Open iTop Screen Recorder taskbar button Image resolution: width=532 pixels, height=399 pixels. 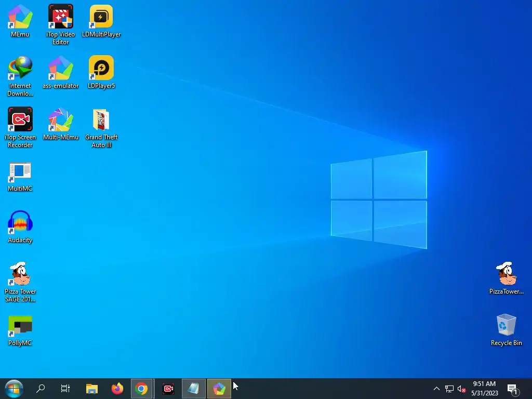(x=168, y=389)
